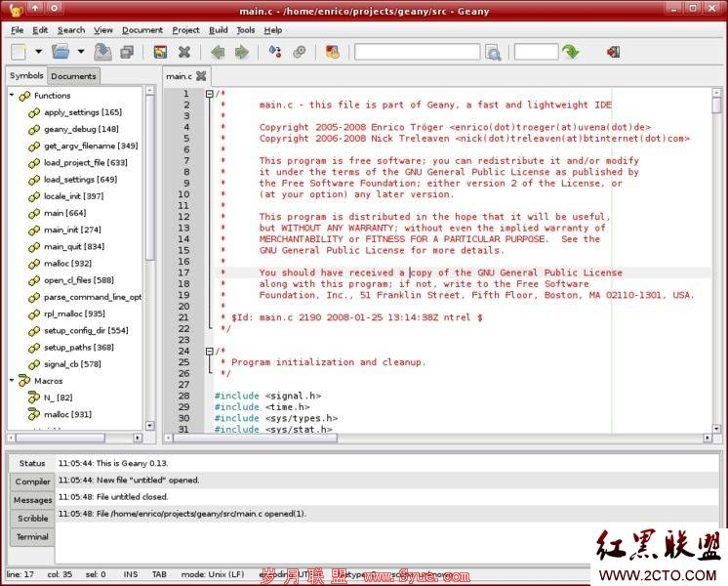Open the File menu
This screenshot has width=728, height=586.
tap(17, 30)
